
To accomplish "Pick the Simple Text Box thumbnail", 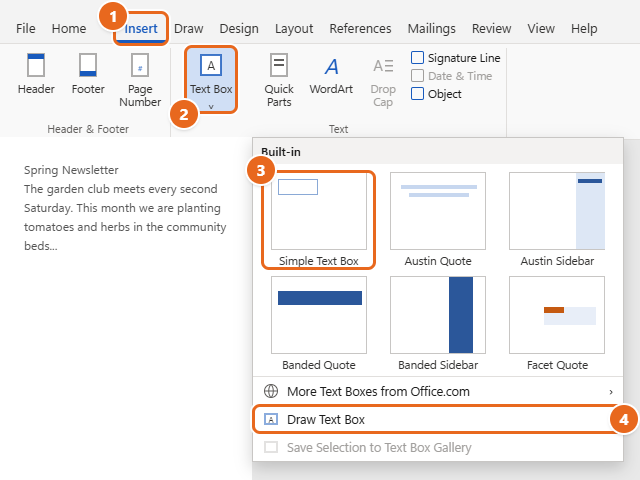I will (x=319, y=211).
